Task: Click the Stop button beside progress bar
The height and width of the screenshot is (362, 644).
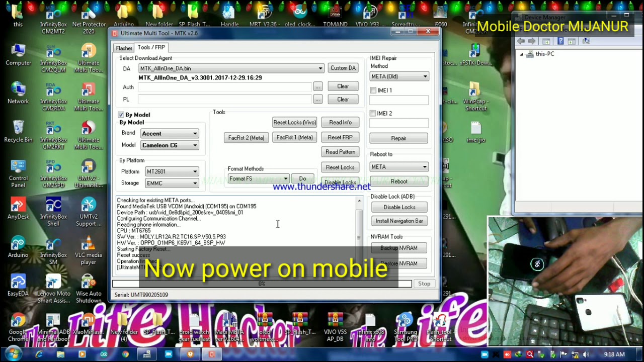Action: click(x=424, y=284)
